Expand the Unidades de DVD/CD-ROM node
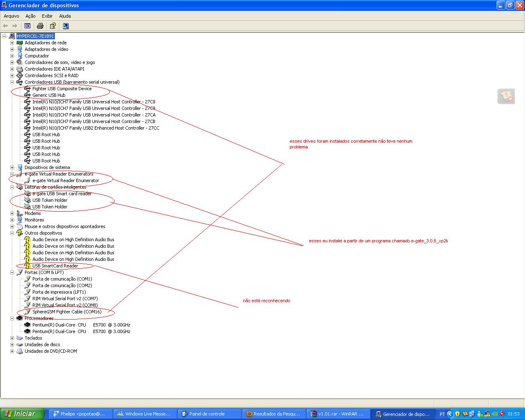Viewport: 525px width, 420px height. point(12,351)
